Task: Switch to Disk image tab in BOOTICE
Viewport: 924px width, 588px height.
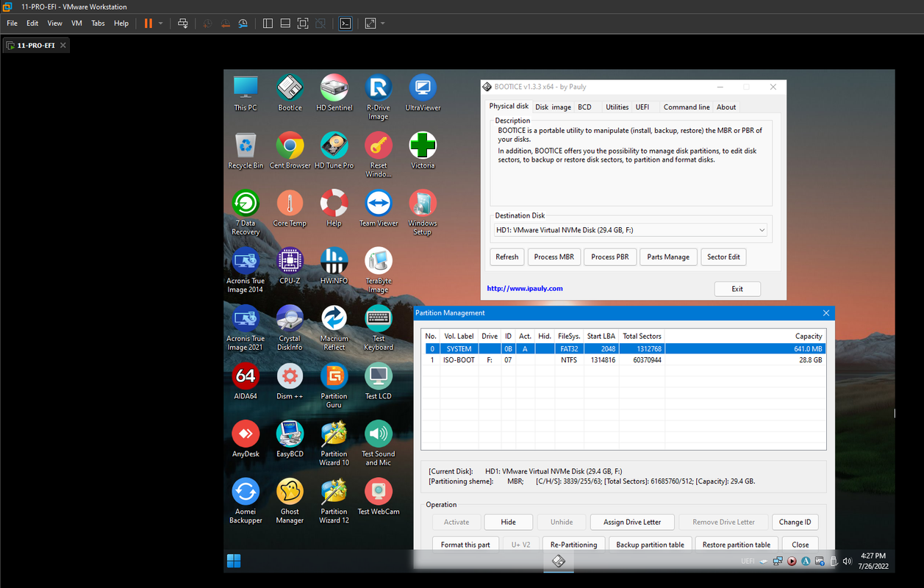Action: click(553, 107)
